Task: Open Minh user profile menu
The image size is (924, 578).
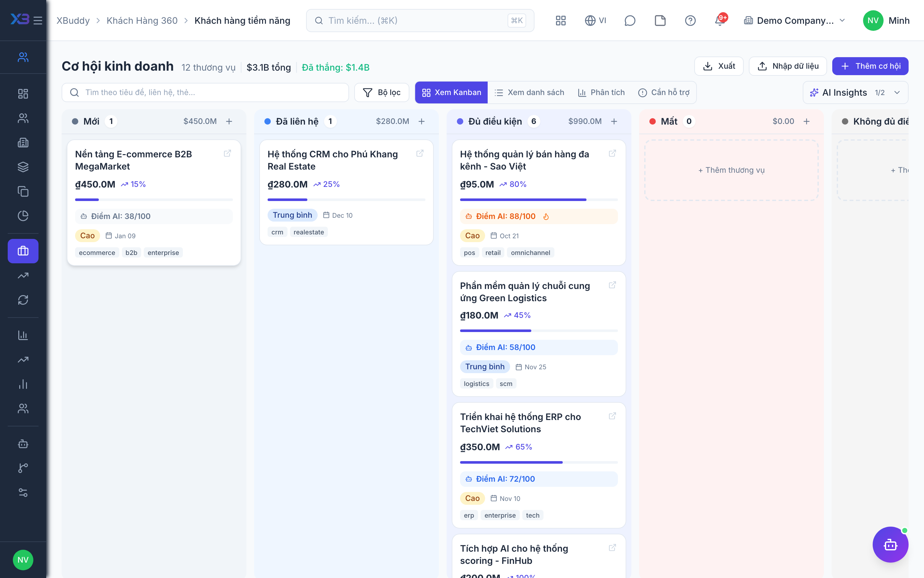Action: pyautogui.click(x=886, y=20)
